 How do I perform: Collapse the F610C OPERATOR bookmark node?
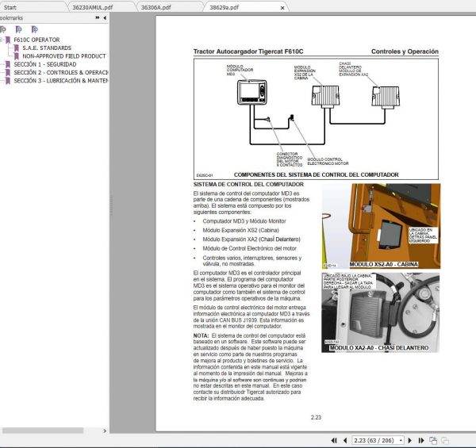2,40
